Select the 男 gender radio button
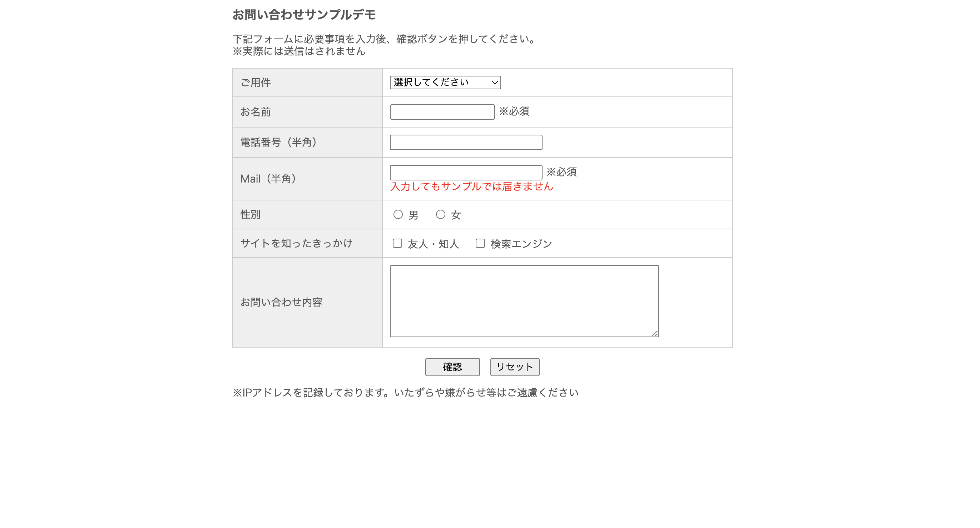980x528 pixels. point(398,214)
